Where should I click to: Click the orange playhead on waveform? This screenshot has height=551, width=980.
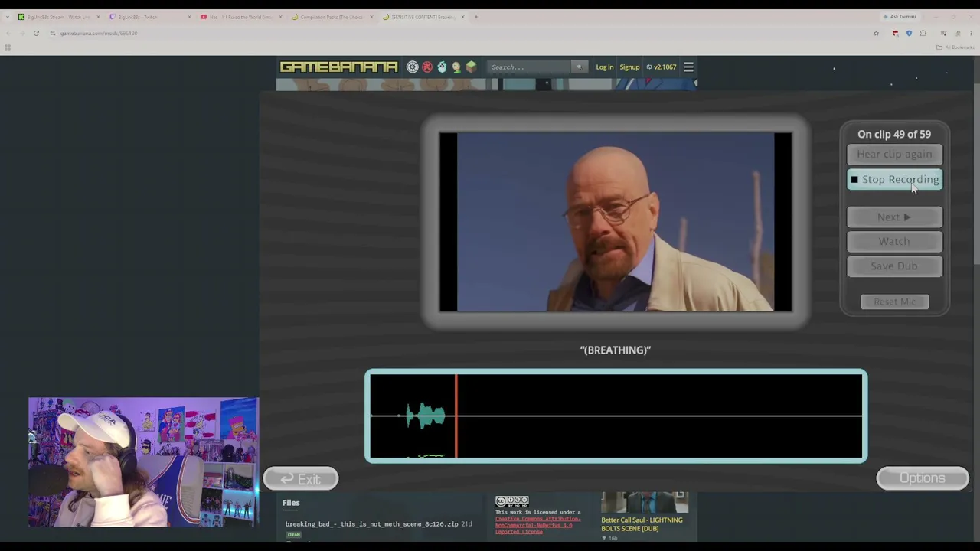tap(456, 416)
